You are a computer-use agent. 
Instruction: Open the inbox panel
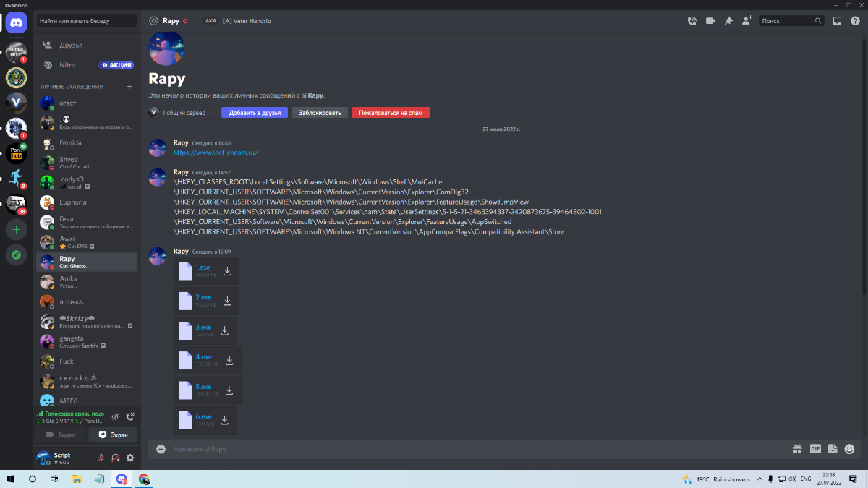(x=837, y=21)
